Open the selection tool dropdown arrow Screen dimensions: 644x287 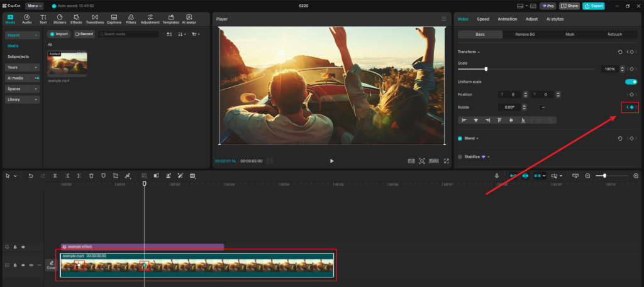pyautogui.click(x=16, y=176)
